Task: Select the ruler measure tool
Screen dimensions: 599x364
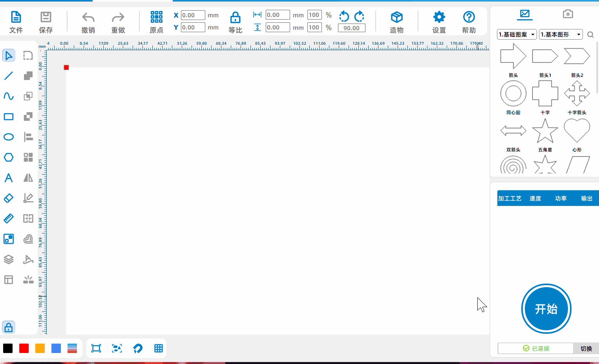Action: coord(9,218)
